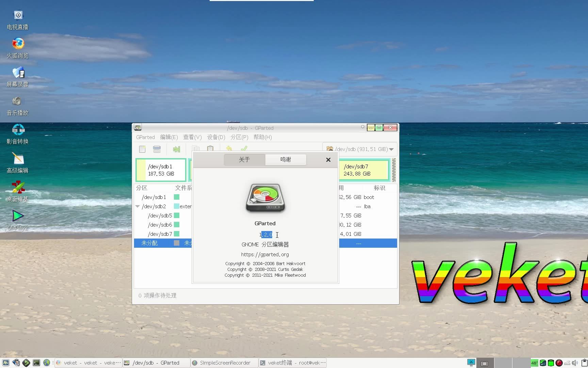Close the About GParted dialog
Viewport: 588px width, 368px height.
tap(328, 160)
